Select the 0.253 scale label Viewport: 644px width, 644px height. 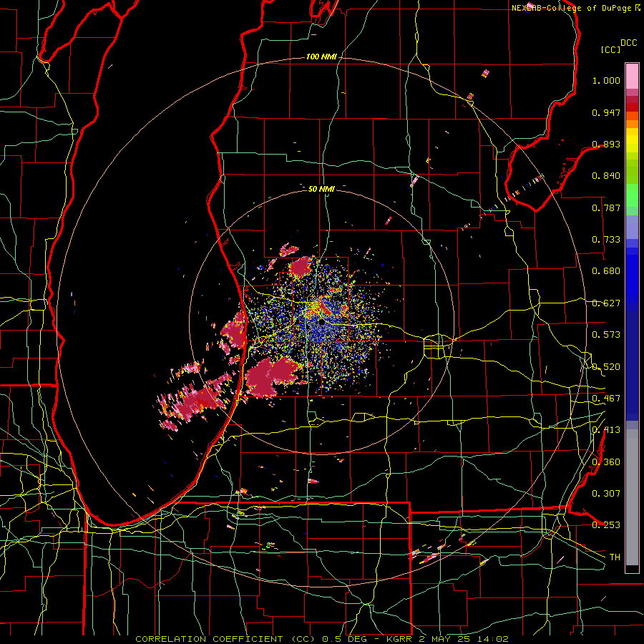(x=606, y=525)
